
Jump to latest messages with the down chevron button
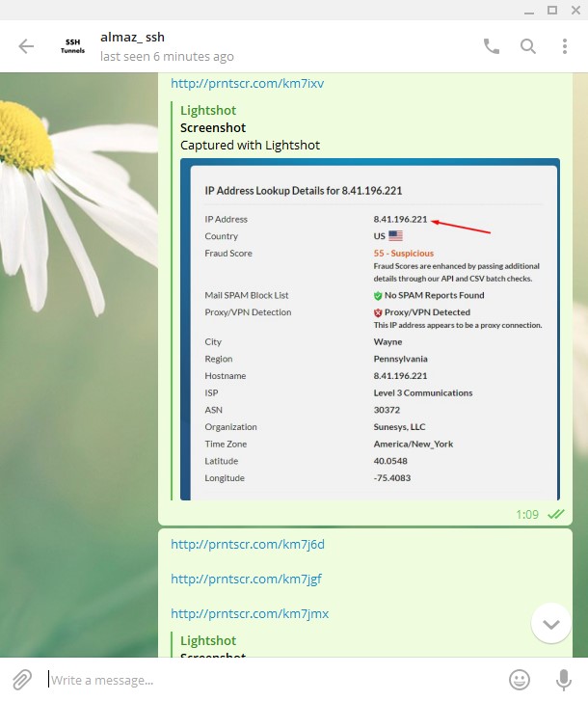tap(551, 624)
